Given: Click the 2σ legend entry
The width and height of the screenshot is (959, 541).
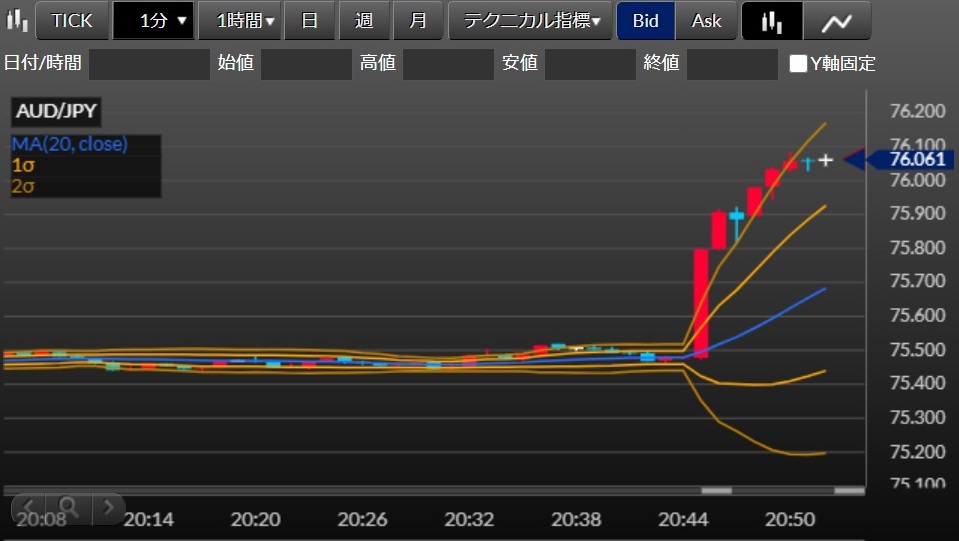Looking at the screenshot, I should click(x=23, y=186).
